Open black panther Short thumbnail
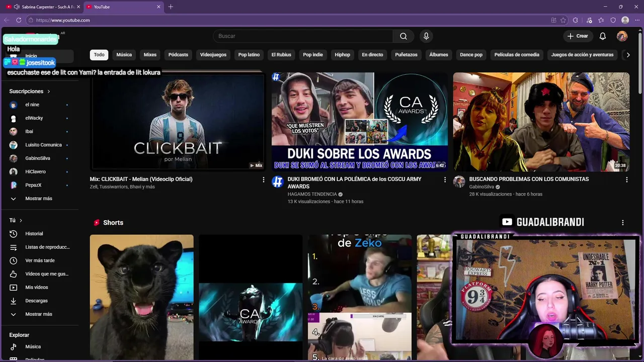 141,298
